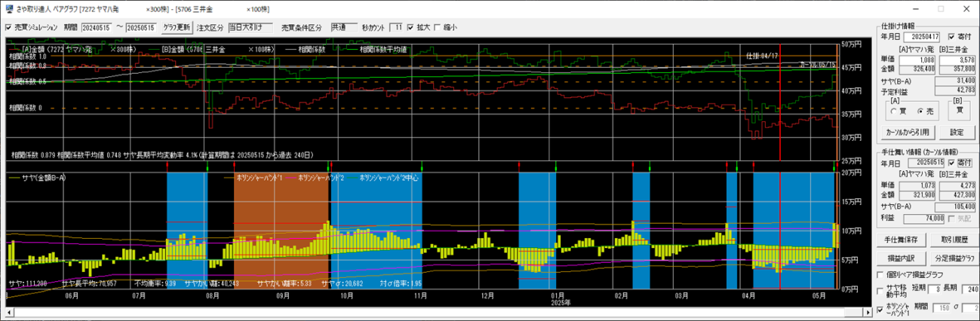Select the 買 radio button for stock A

click(896, 110)
